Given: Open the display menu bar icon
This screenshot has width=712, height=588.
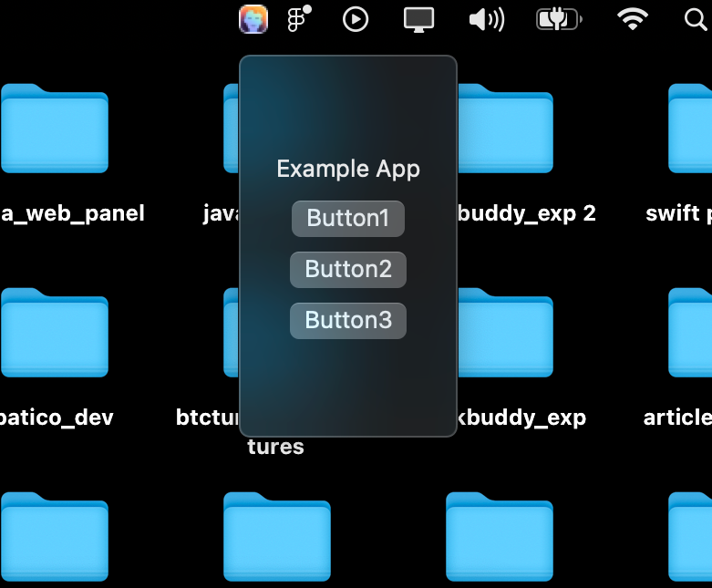Looking at the screenshot, I should (418, 20).
